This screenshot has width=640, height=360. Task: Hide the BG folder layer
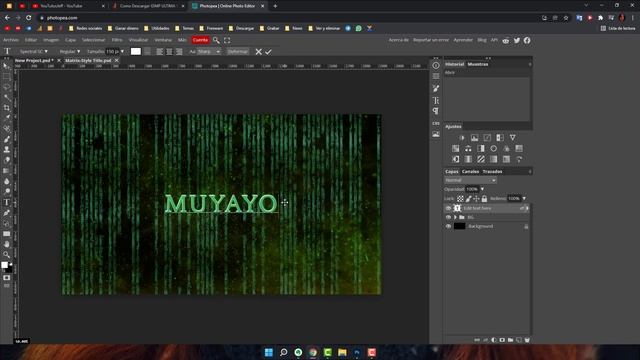(448, 217)
